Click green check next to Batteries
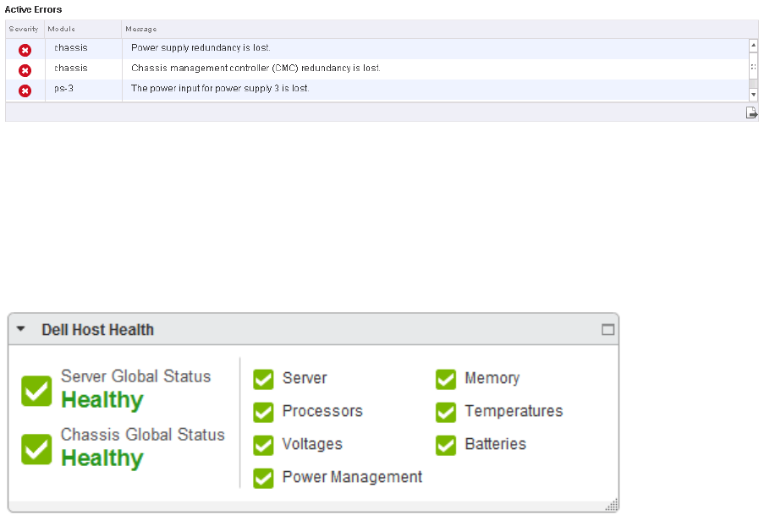The image size is (764, 532). tap(446, 445)
